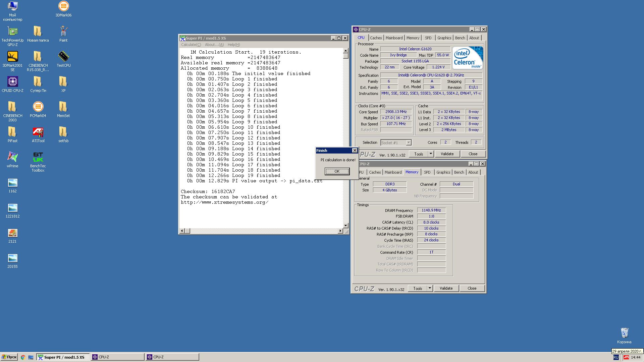644x362 pixels.
Task: Open CPUID CPU-Z desktop shortcut
Action: pos(12,84)
